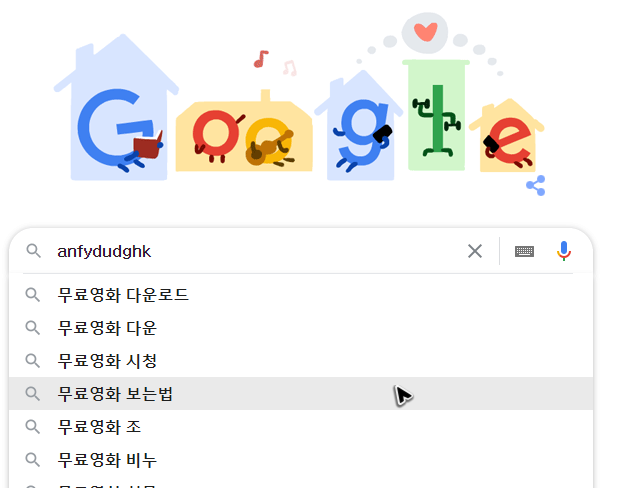Select highlighted suggestion 무료영화 보는법
Screen dimensions: 617x488
(301, 394)
